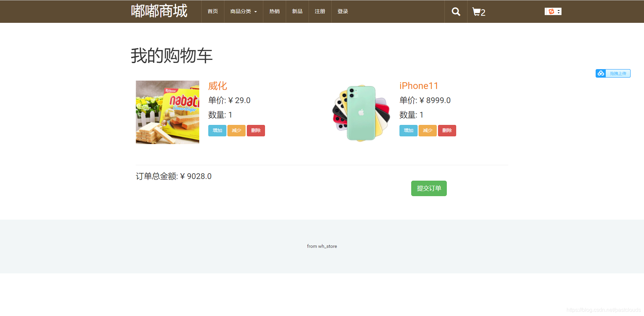Image resolution: width=644 pixels, height=316 pixels.
Task: Click the Baidu cloud upload widget
Action: click(613, 73)
